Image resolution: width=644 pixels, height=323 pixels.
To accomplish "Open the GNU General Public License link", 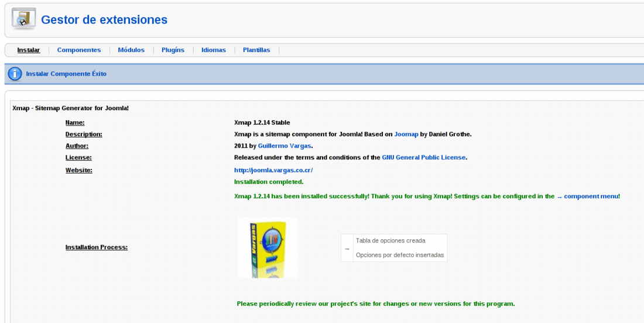I will (x=423, y=157).
